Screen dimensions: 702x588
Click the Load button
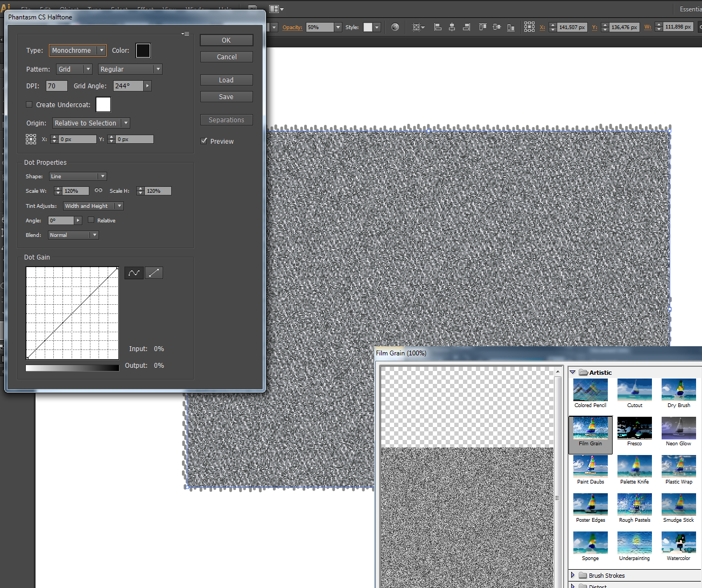226,80
